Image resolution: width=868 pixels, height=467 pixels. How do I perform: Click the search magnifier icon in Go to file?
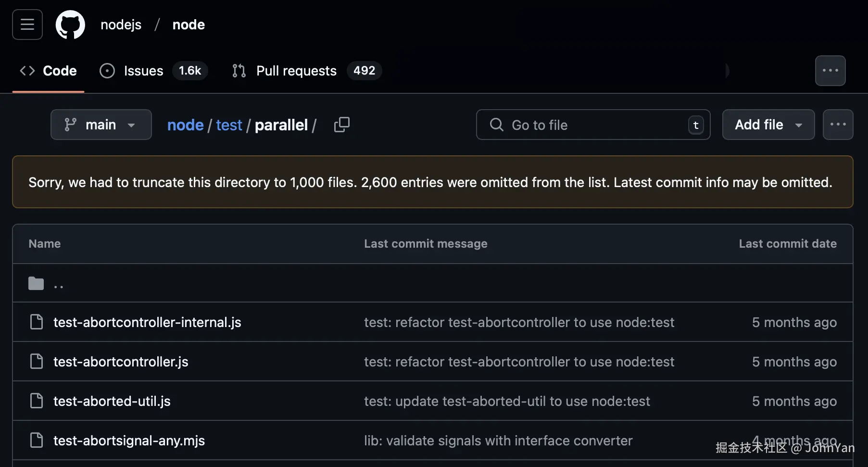[x=496, y=125]
